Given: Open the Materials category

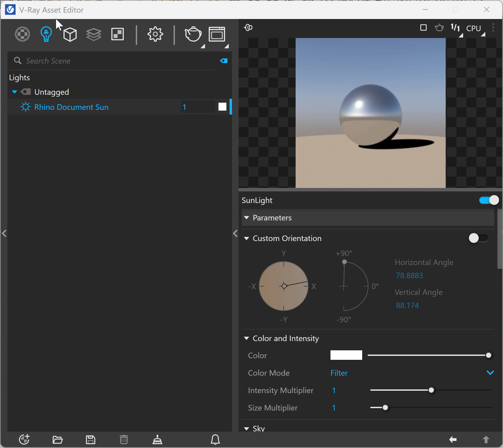Looking at the screenshot, I should pos(22,34).
